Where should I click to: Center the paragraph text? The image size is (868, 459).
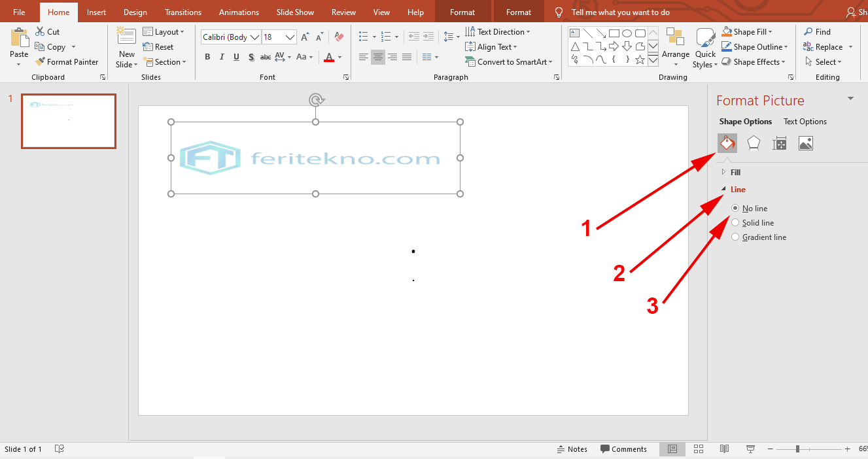click(x=378, y=57)
